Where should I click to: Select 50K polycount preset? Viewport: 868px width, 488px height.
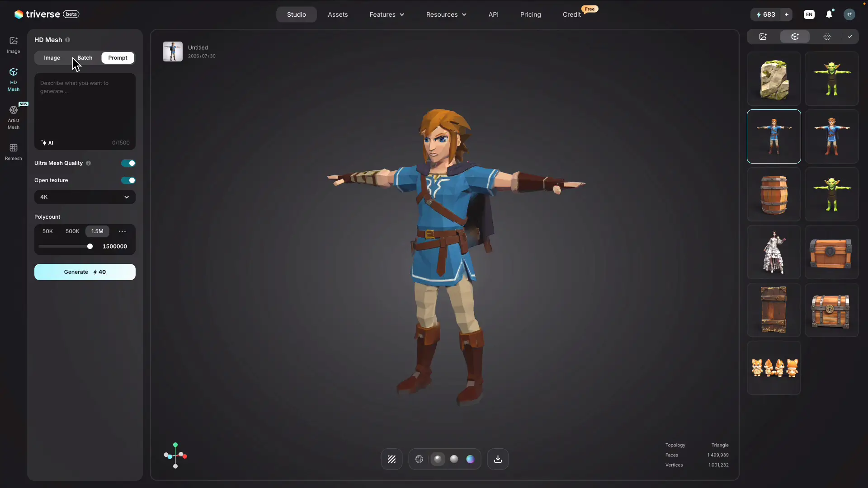[x=47, y=231]
